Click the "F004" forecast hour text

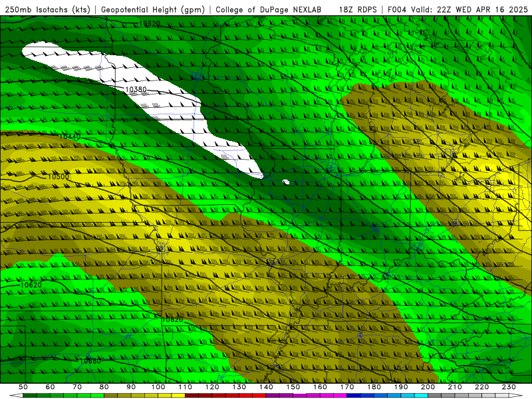pyautogui.click(x=397, y=10)
